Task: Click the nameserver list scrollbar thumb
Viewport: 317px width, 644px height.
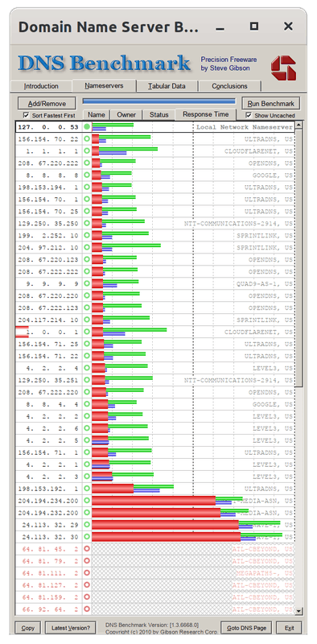Action: point(298,258)
